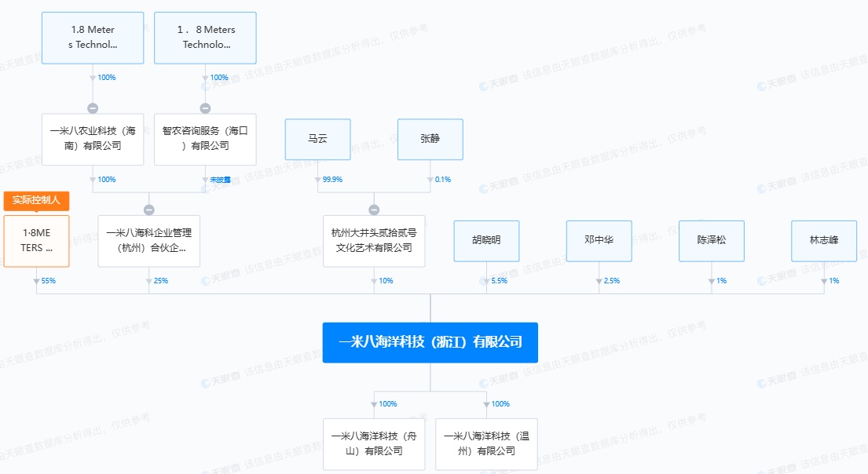Open the 1.8 Meters Technol... shareholder box
Screen dimensions: 868x474
pyautogui.click(x=93, y=38)
